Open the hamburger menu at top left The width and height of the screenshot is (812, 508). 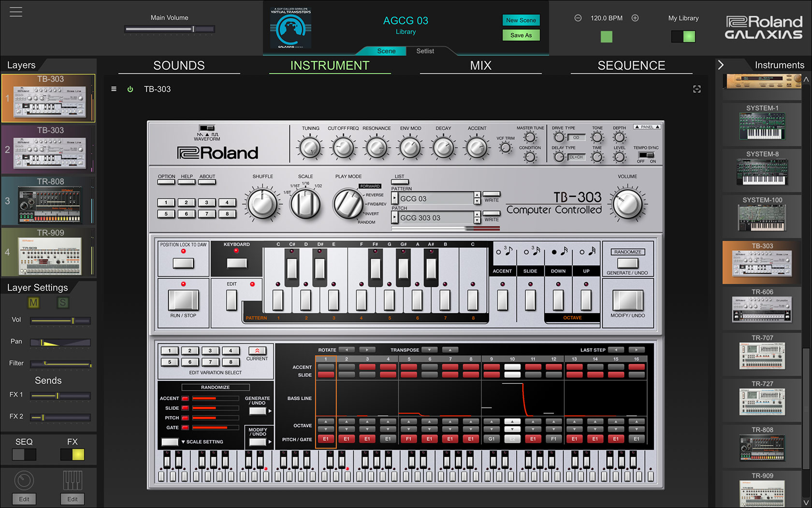pyautogui.click(x=15, y=12)
